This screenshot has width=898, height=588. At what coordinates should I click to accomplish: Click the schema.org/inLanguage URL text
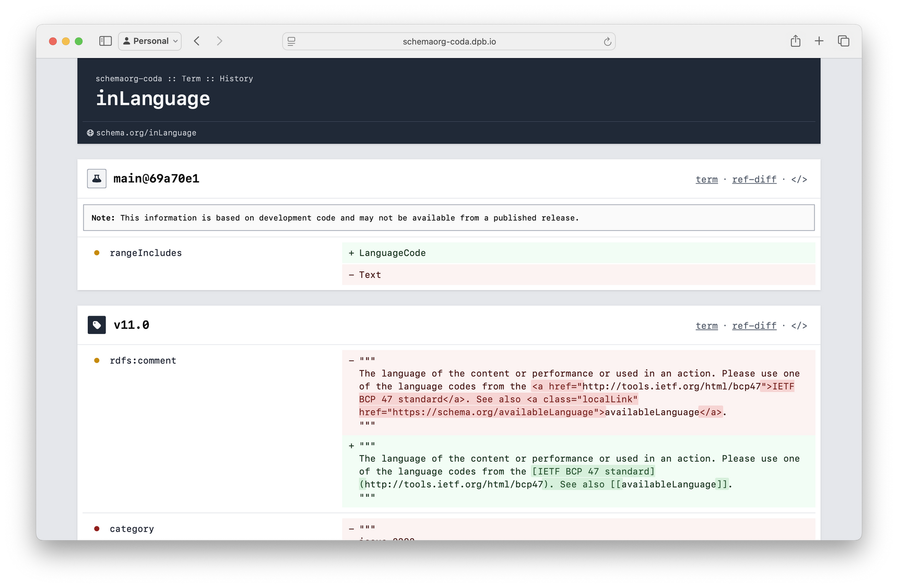[x=147, y=133]
